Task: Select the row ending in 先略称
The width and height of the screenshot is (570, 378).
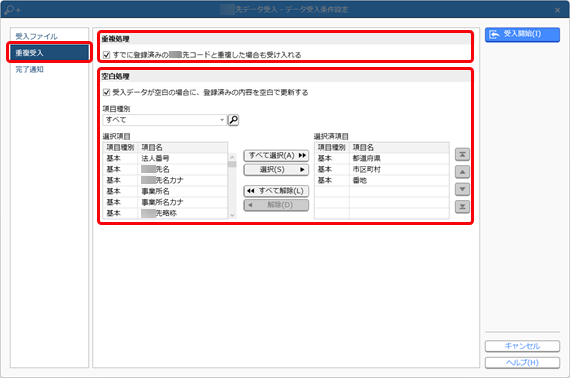Action: pyautogui.click(x=165, y=213)
